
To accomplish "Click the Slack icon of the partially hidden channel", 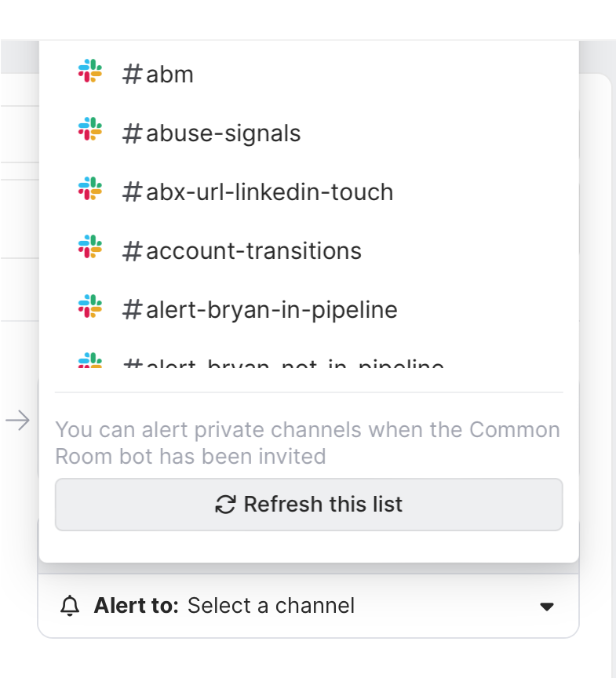I will (90, 362).
